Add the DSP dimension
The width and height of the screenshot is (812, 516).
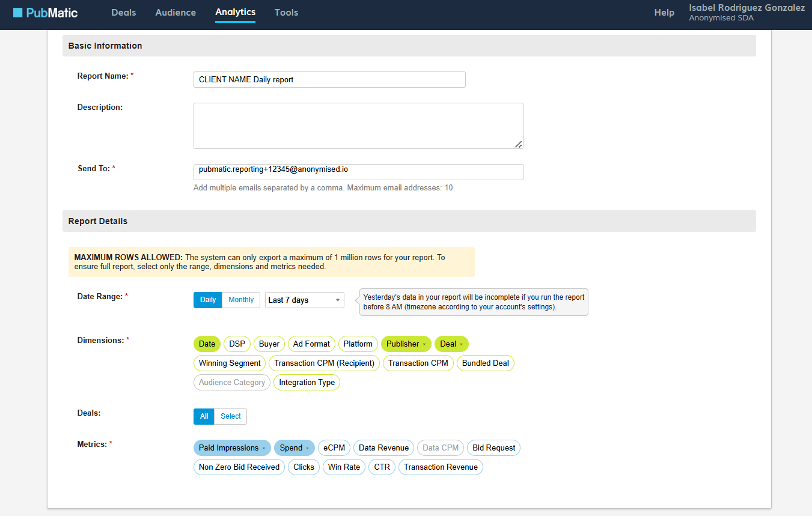[237, 344]
